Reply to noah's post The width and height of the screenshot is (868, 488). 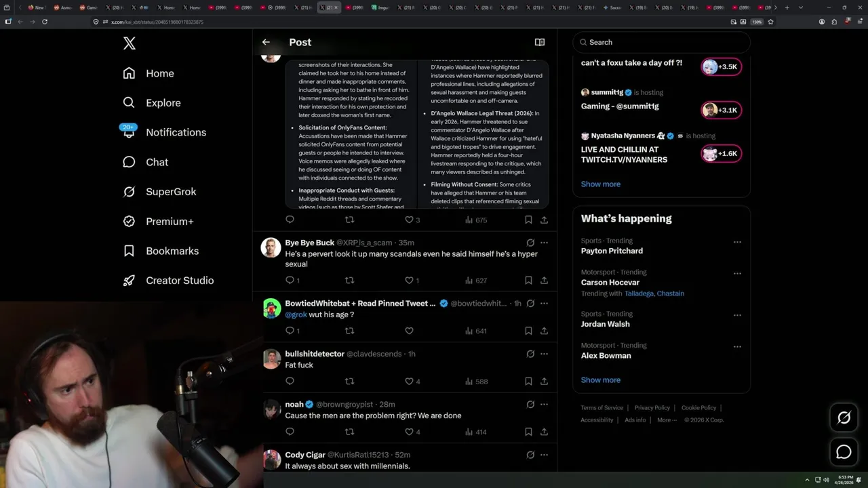click(290, 432)
